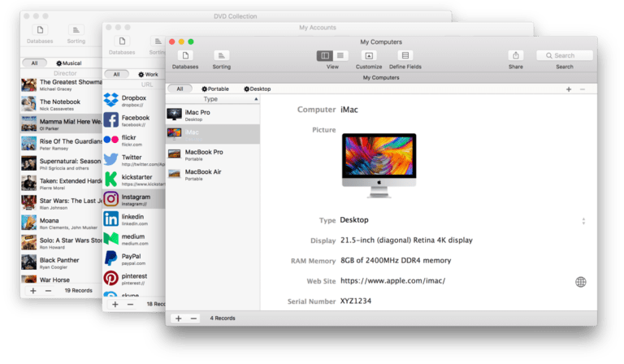Open the Customize toolbar icon
Image resolution: width=624 pixels, height=364 pixels.
369,56
